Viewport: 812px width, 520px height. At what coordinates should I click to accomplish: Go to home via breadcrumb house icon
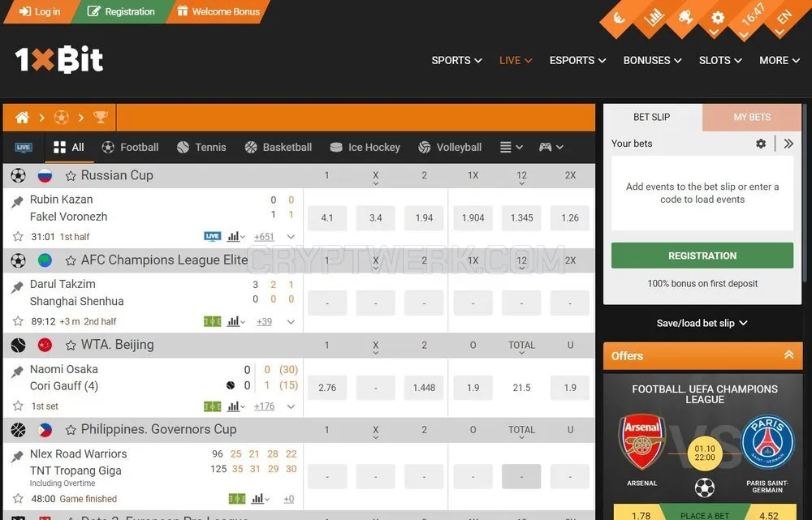[x=22, y=118]
